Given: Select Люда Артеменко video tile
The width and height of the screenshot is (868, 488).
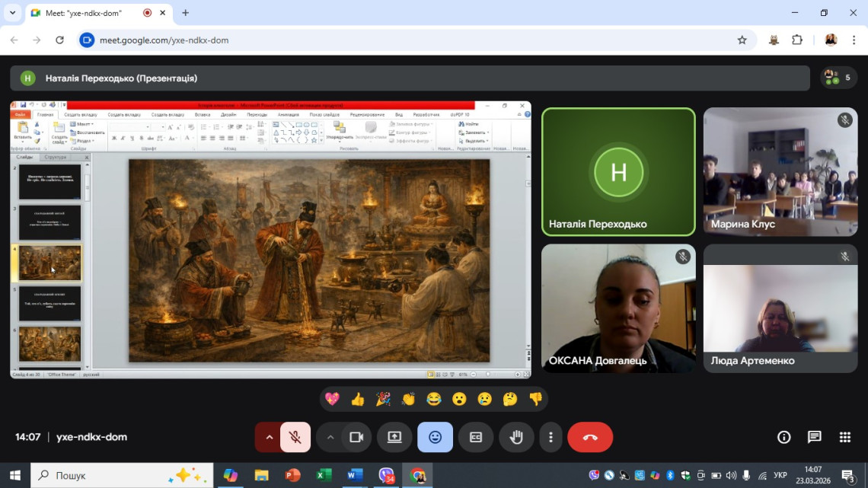Looking at the screenshot, I should pos(780,308).
